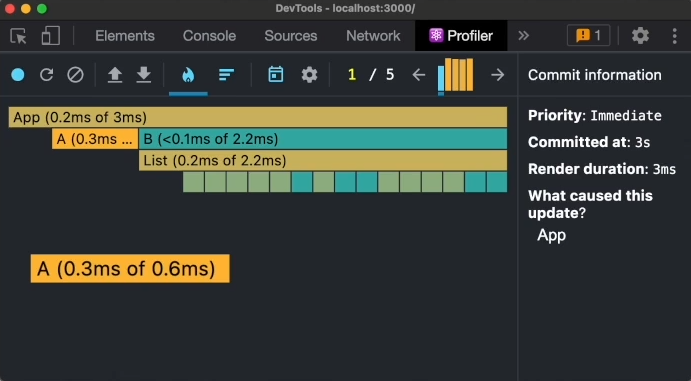Select the List component bar
The height and width of the screenshot is (381, 691).
coord(323,160)
